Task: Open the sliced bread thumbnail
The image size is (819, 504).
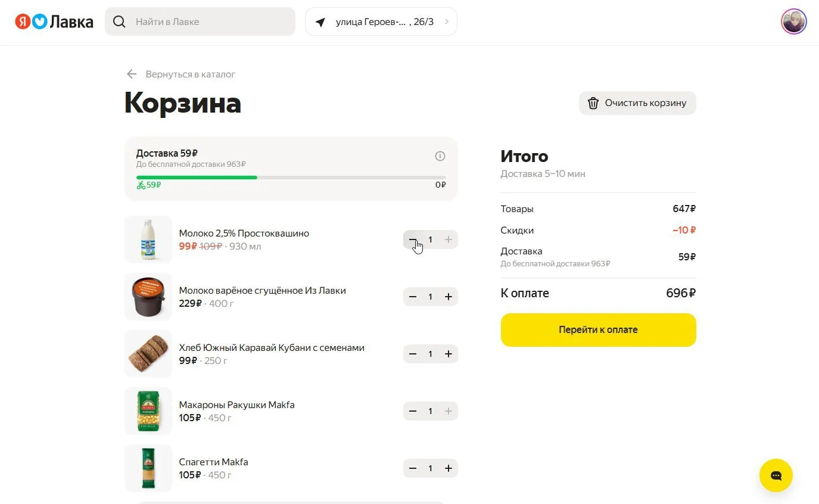Action: click(x=148, y=354)
